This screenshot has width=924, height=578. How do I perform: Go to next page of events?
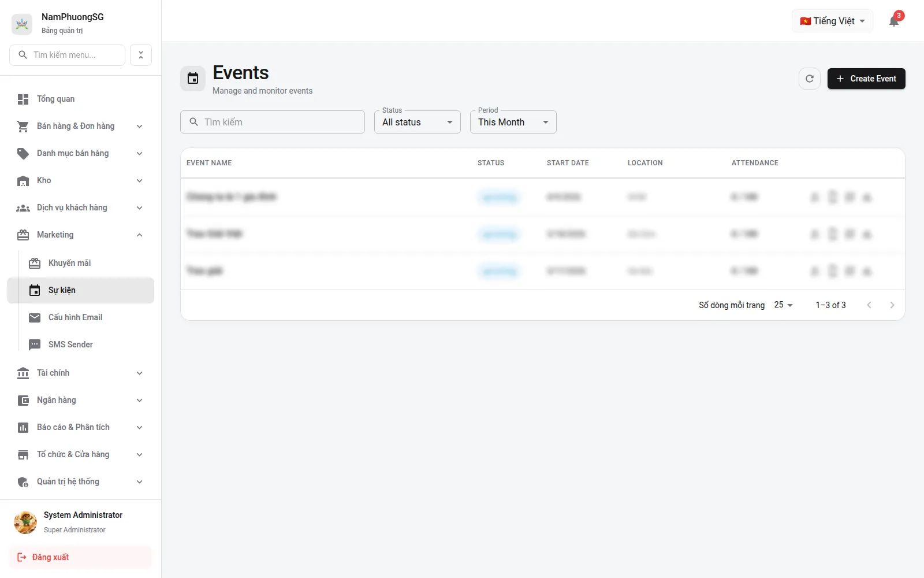[892, 305]
